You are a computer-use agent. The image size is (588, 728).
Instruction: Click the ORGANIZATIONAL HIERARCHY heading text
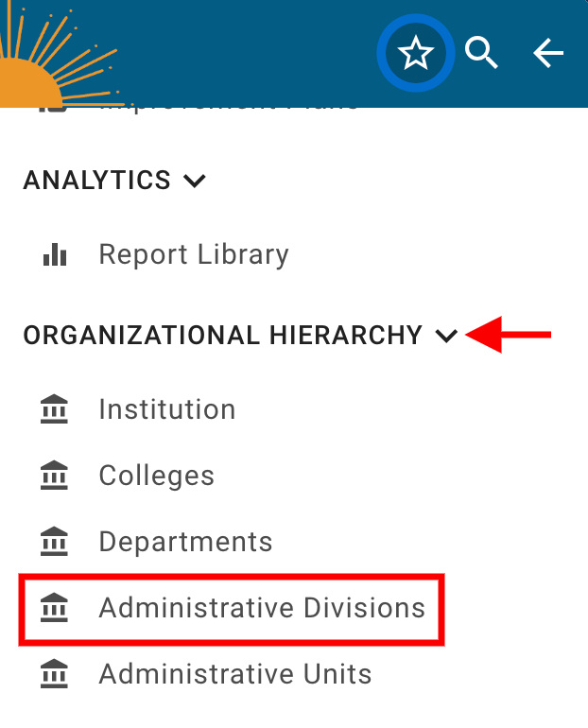223,336
